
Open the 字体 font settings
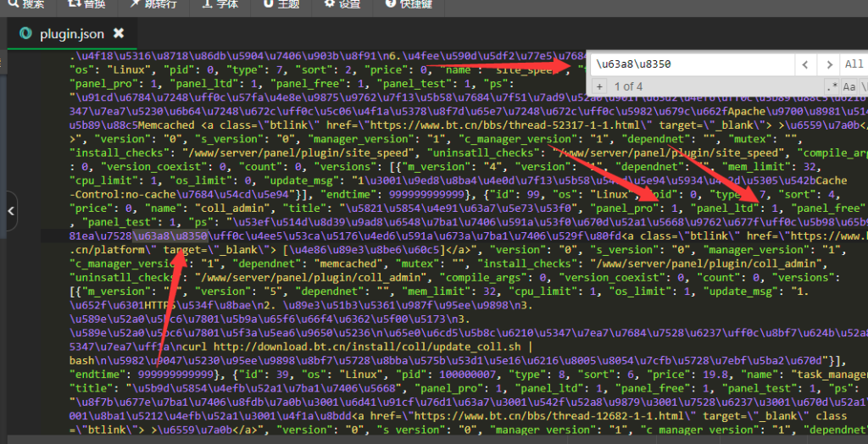(220, 4)
